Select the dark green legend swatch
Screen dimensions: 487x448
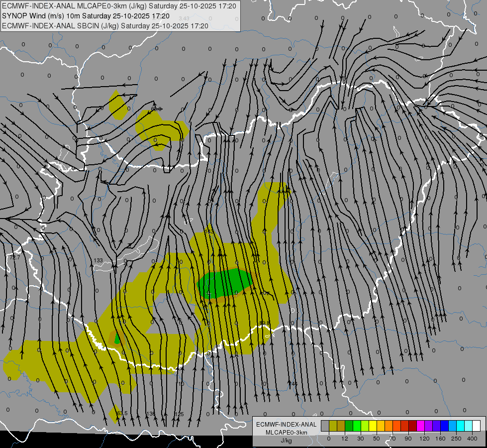pyautogui.click(x=349, y=426)
